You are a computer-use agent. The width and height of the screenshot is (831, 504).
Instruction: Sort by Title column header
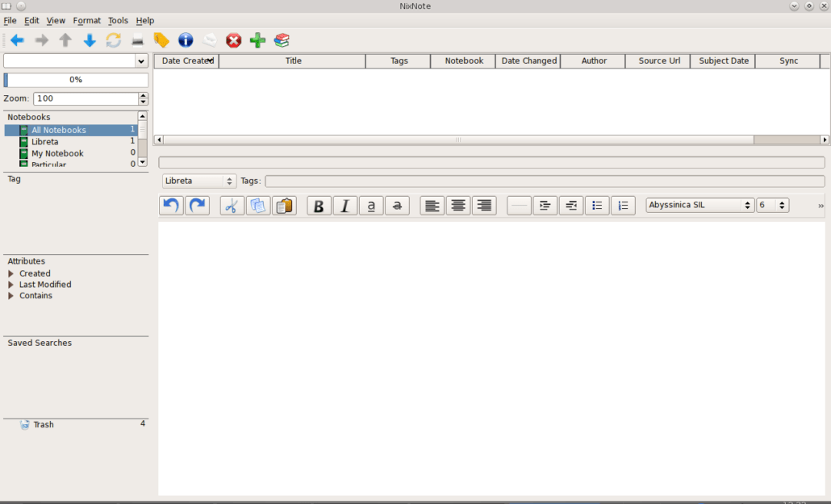point(293,61)
